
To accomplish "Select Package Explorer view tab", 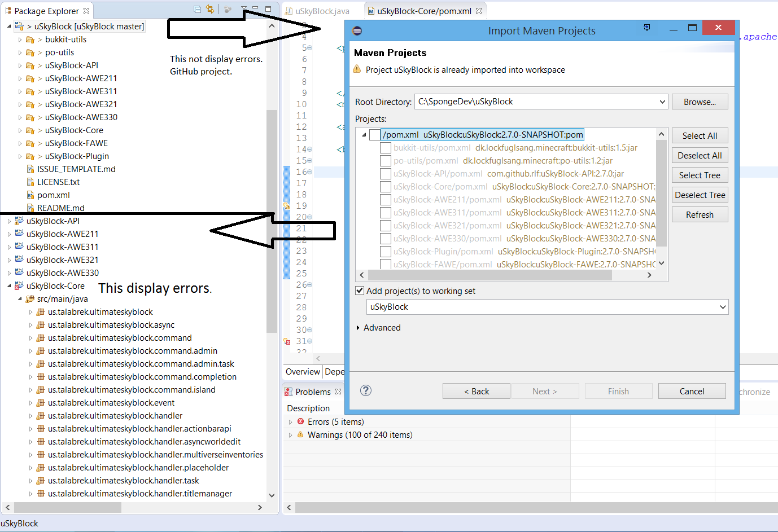I will coord(46,11).
